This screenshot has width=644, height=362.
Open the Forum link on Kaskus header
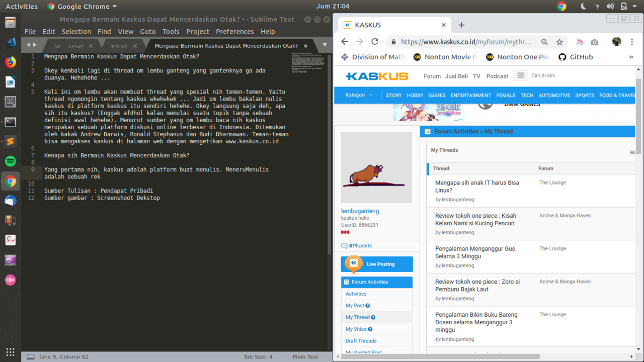(432, 76)
